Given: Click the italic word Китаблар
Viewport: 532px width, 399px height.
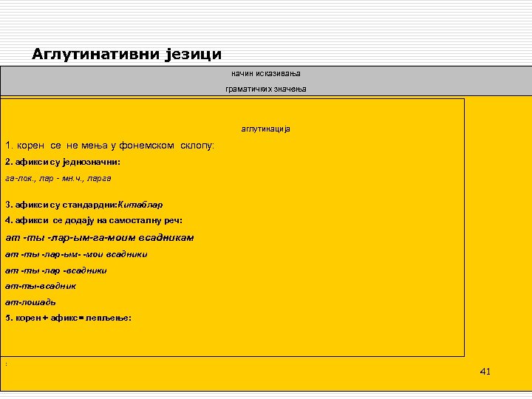Looking at the screenshot, I should (140, 205).
